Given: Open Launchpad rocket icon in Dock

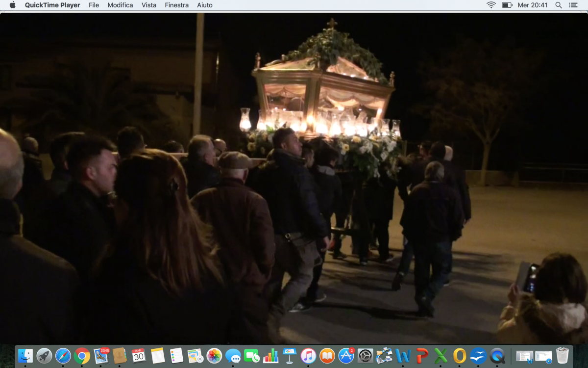Looking at the screenshot, I should pos(44,356).
